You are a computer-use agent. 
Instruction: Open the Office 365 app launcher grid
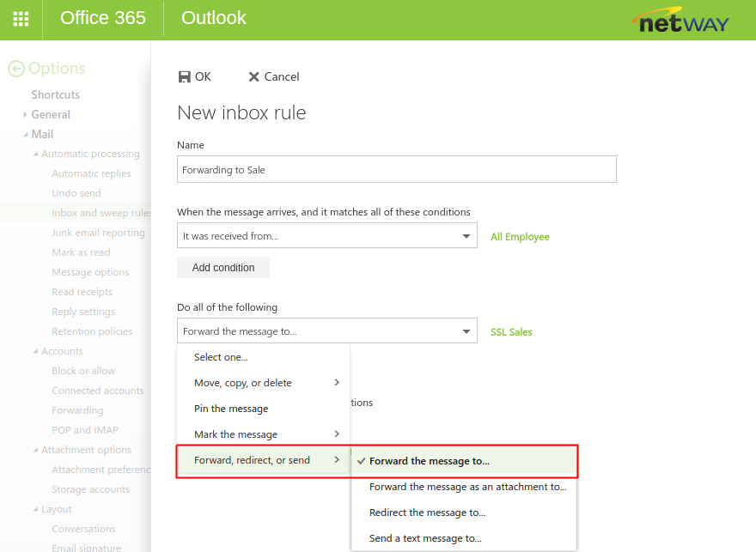click(21, 19)
